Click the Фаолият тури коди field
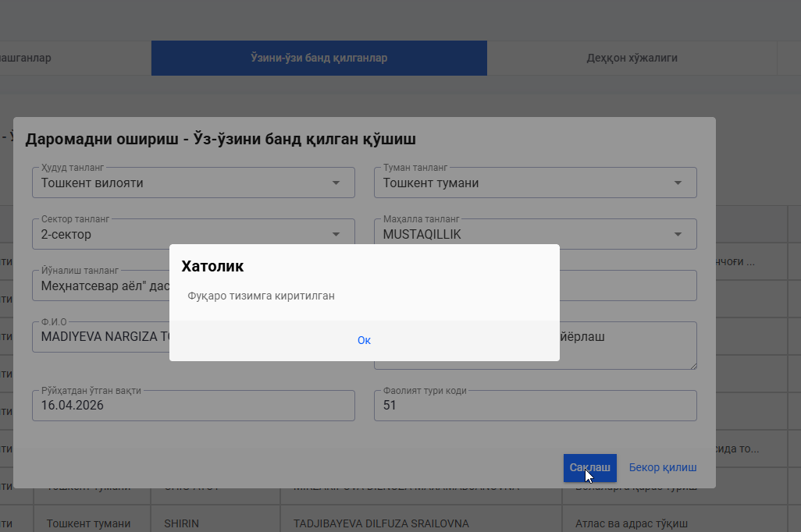The height and width of the screenshot is (532, 801). (535, 406)
